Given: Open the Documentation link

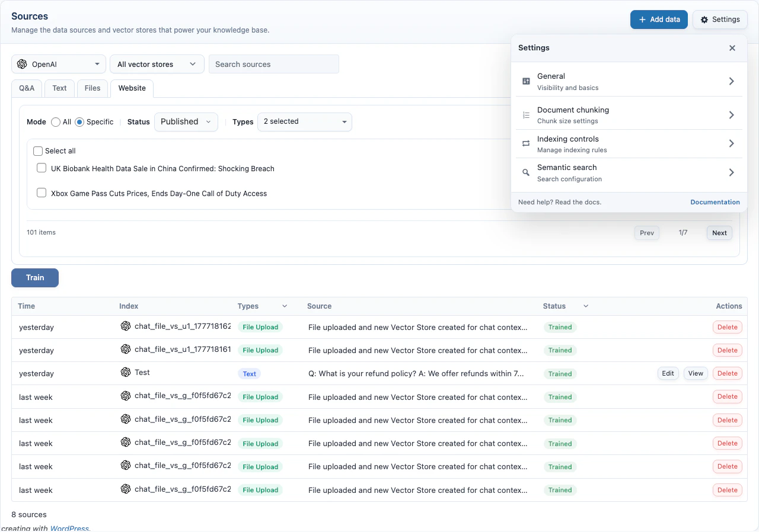Looking at the screenshot, I should [x=715, y=202].
